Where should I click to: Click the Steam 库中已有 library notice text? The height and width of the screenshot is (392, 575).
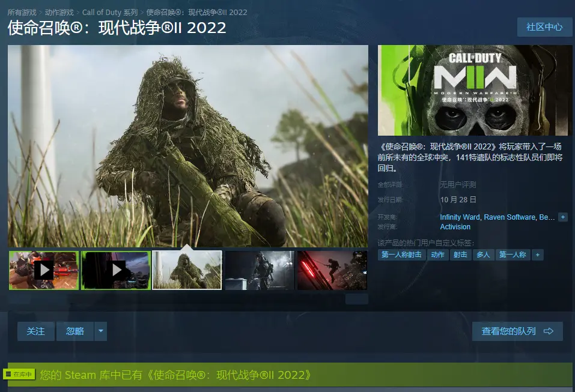coord(175,375)
